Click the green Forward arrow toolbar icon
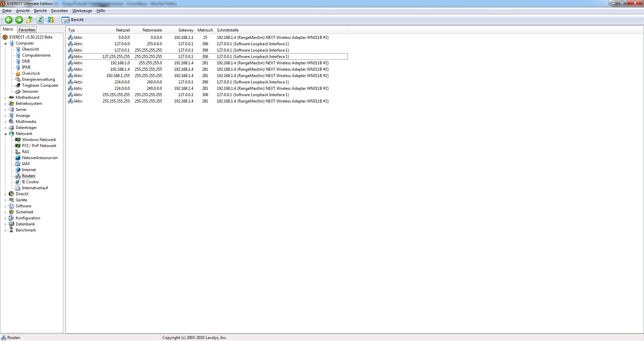Image resolution: width=644 pixels, height=341 pixels. pyautogui.click(x=19, y=20)
